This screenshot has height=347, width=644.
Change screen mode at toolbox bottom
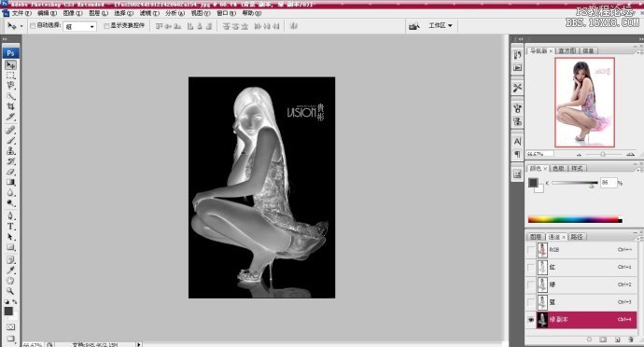(10, 339)
